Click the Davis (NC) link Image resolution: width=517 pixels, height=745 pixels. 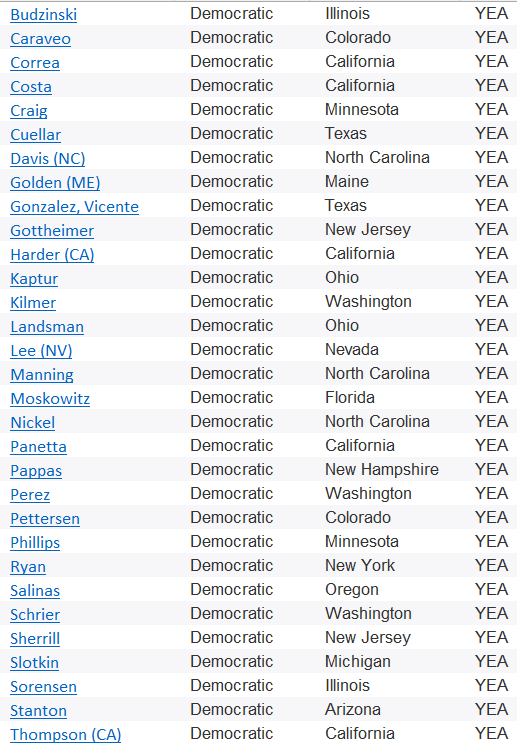48,159
